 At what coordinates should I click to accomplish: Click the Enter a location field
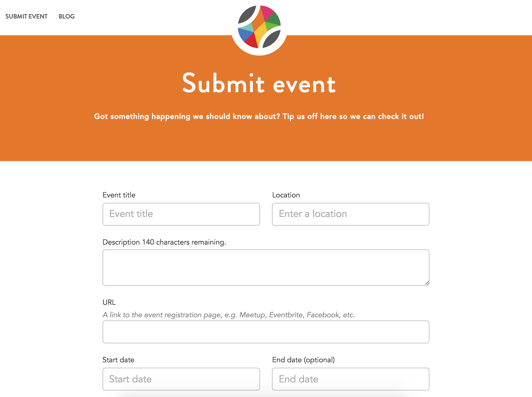tap(350, 214)
